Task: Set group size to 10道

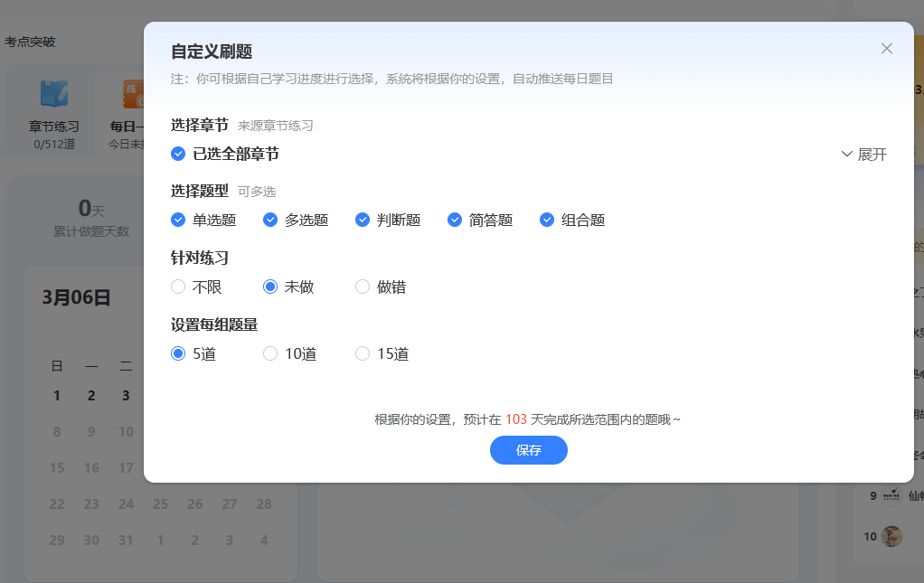Action: [x=270, y=353]
